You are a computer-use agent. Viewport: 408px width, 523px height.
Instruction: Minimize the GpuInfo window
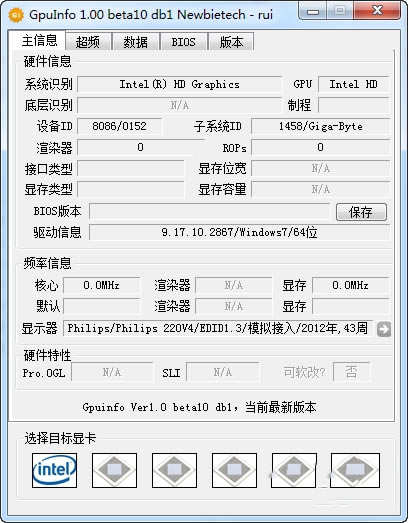click(313, 11)
